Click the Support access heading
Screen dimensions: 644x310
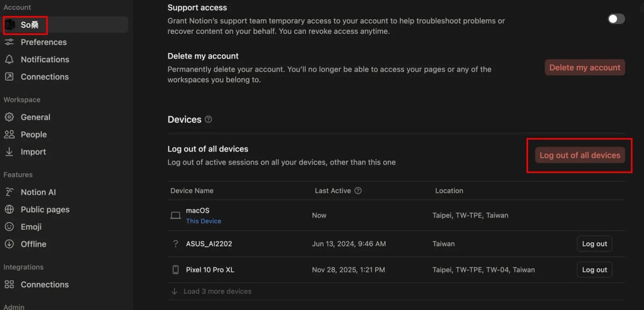point(197,8)
